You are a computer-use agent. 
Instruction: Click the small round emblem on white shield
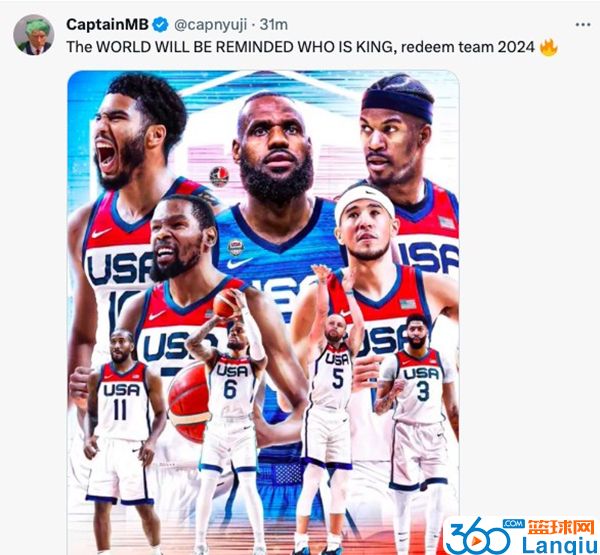click(x=219, y=176)
